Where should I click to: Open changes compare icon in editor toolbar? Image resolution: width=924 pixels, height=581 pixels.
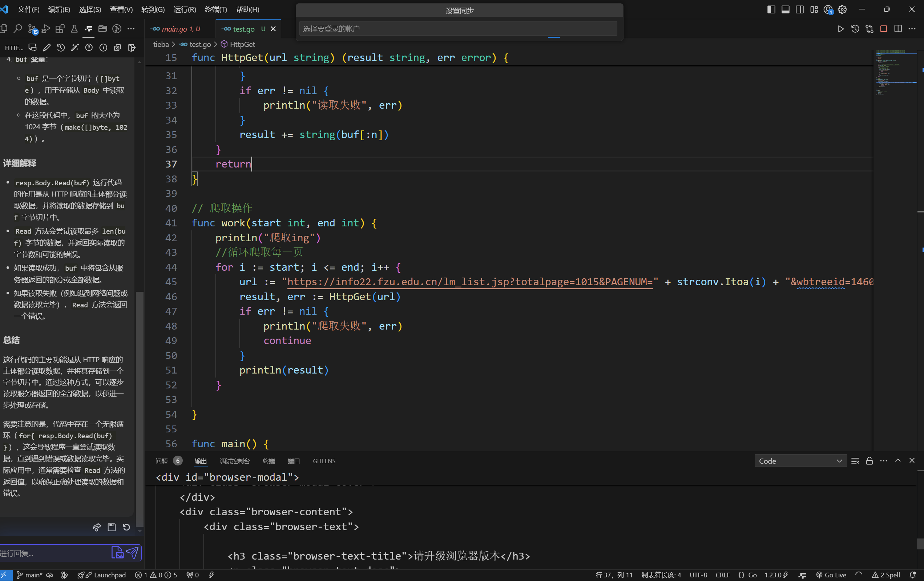[x=869, y=29]
